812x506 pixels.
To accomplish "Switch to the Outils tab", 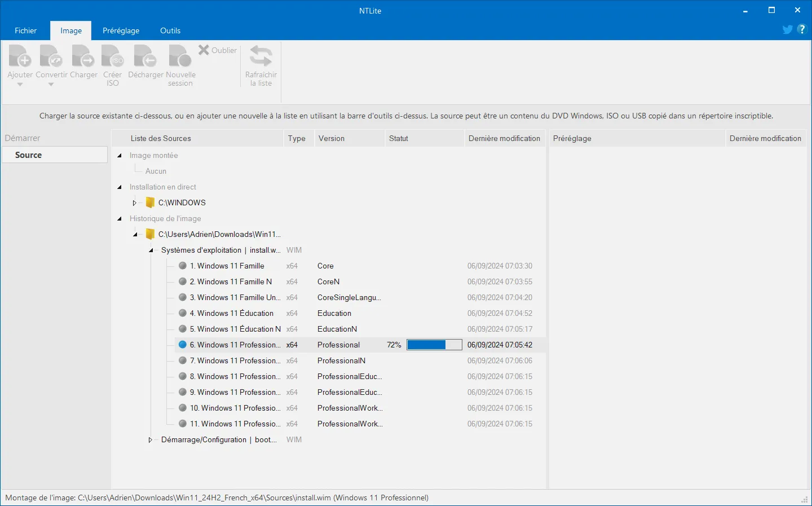I will point(170,30).
